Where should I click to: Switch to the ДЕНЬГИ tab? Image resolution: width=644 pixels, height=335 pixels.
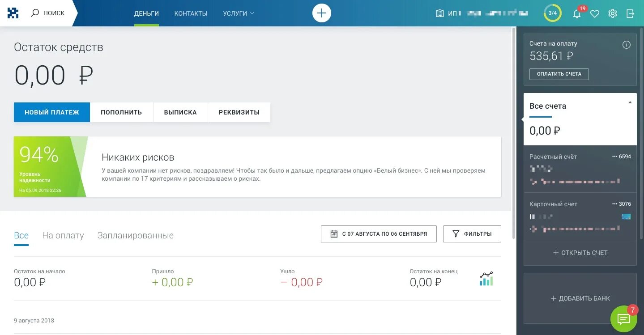click(146, 13)
